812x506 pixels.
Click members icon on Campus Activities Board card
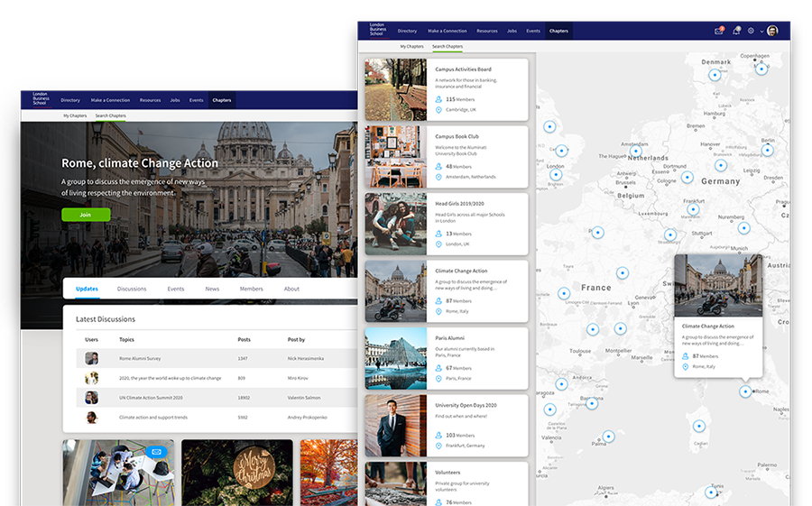[438, 99]
